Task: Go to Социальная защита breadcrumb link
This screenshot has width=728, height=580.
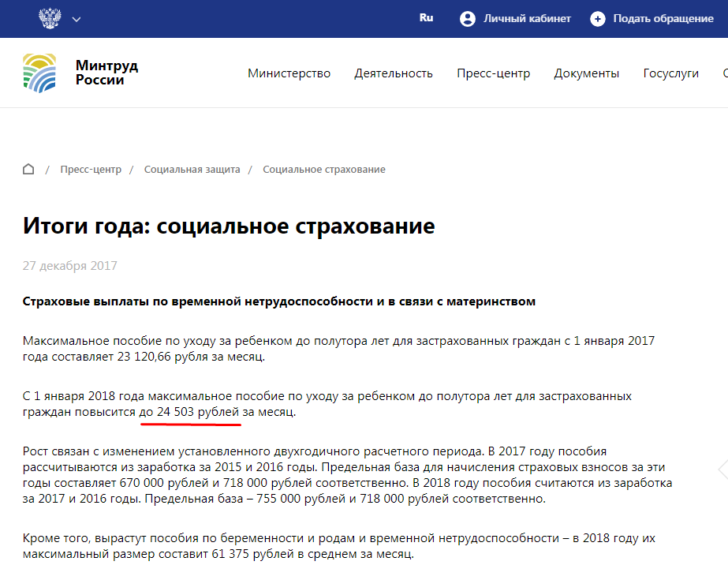Action: point(192,170)
